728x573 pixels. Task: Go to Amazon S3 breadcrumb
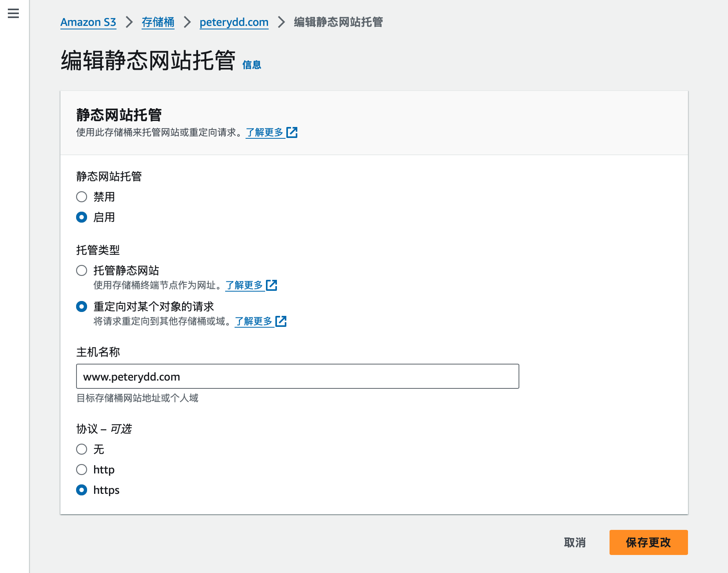click(x=88, y=22)
